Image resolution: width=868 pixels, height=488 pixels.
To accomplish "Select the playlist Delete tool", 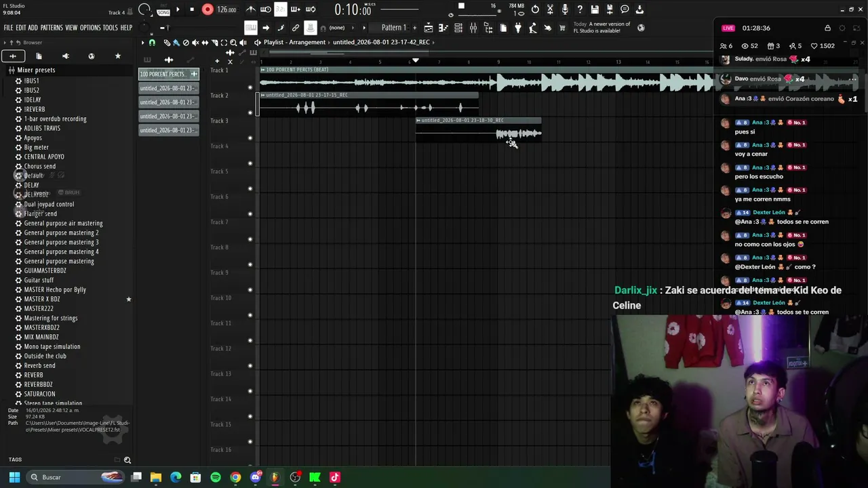I will click(x=186, y=43).
